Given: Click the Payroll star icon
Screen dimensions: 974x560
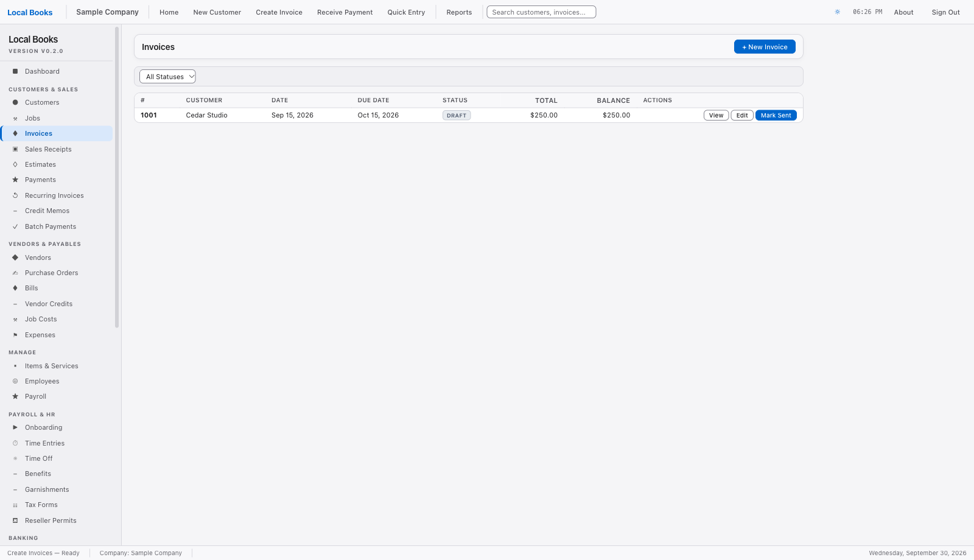Looking at the screenshot, I should [15, 396].
